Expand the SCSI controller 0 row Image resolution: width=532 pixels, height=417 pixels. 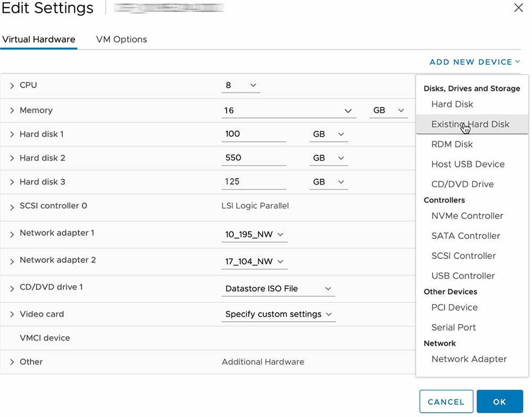(x=12, y=207)
